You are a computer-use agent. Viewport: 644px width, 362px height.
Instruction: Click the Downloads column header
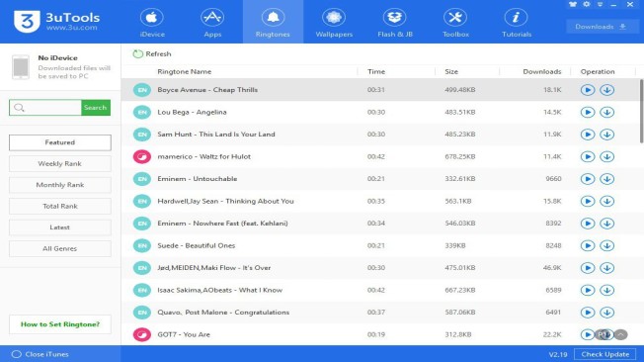tap(542, 71)
